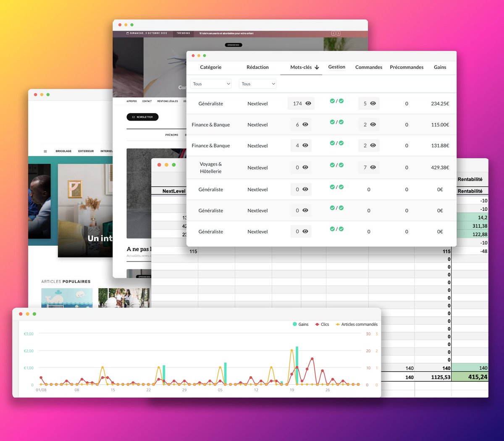Click eye icon beside 4 keywords
This screenshot has width=504, height=441.
[305, 145]
